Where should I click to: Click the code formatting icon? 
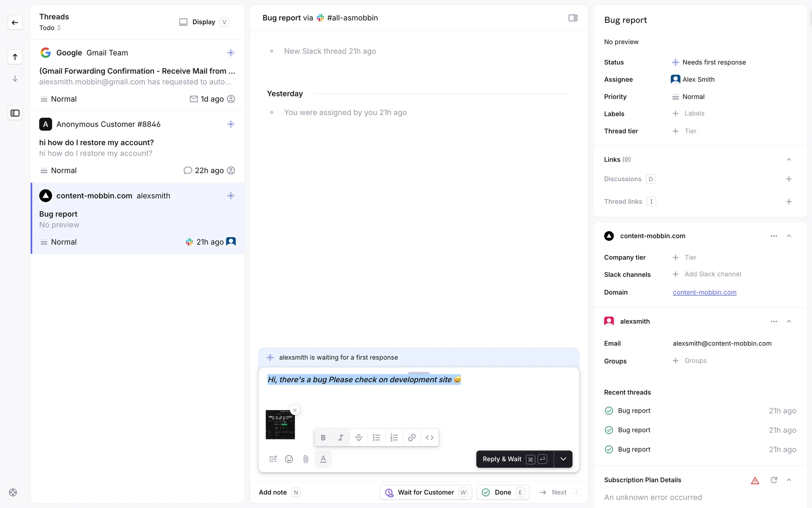click(x=430, y=438)
